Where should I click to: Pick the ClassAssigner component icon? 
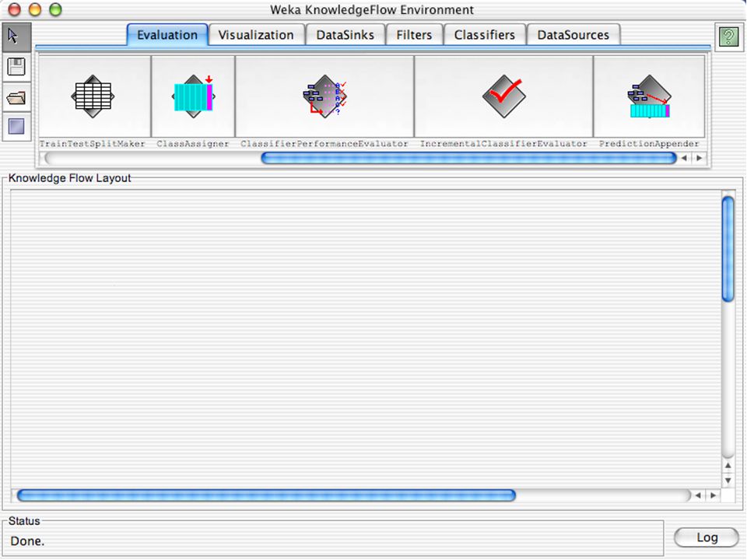click(193, 96)
